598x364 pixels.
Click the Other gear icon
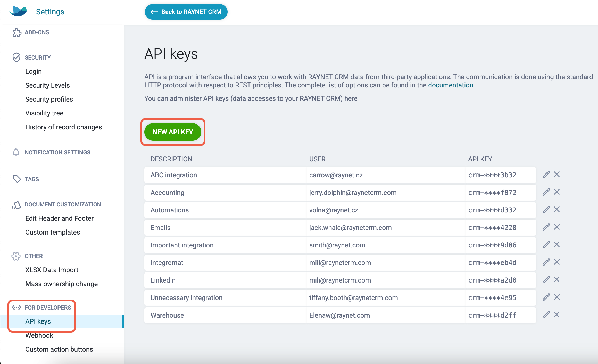[16, 256]
